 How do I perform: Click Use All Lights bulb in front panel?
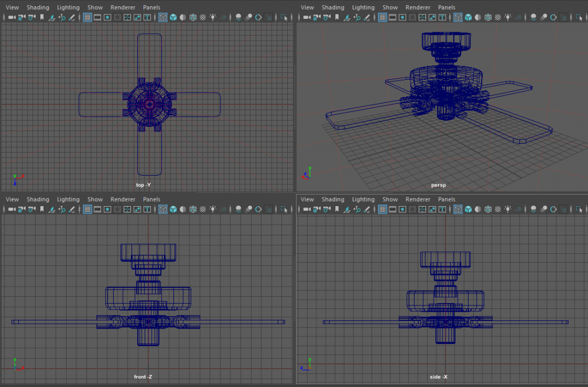point(213,210)
